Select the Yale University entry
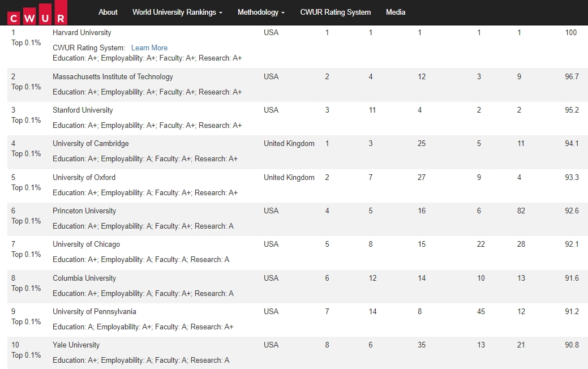The height and width of the screenshot is (369, 588). tap(76, 345)
